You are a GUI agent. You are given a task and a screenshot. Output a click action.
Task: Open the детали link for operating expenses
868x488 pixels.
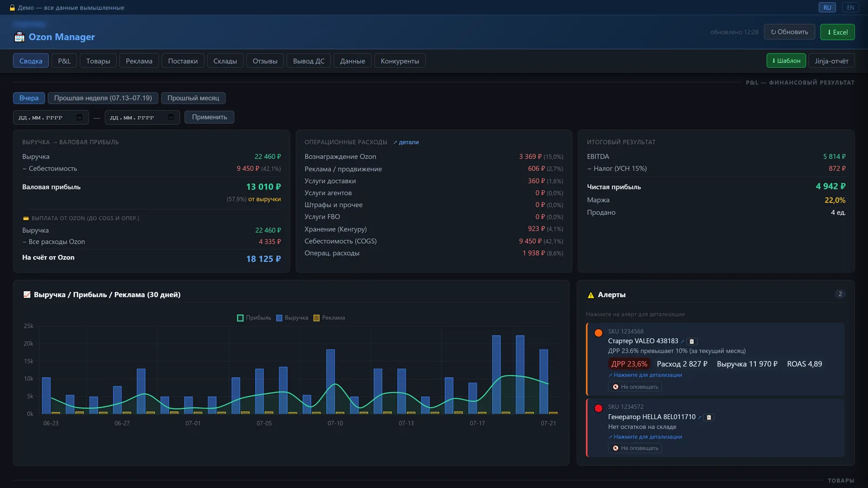406,143
